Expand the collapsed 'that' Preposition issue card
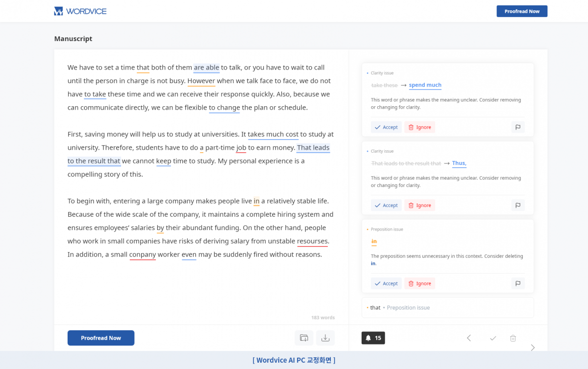The height and width of the screenshot is (369, 588). [x=447, y=308]
